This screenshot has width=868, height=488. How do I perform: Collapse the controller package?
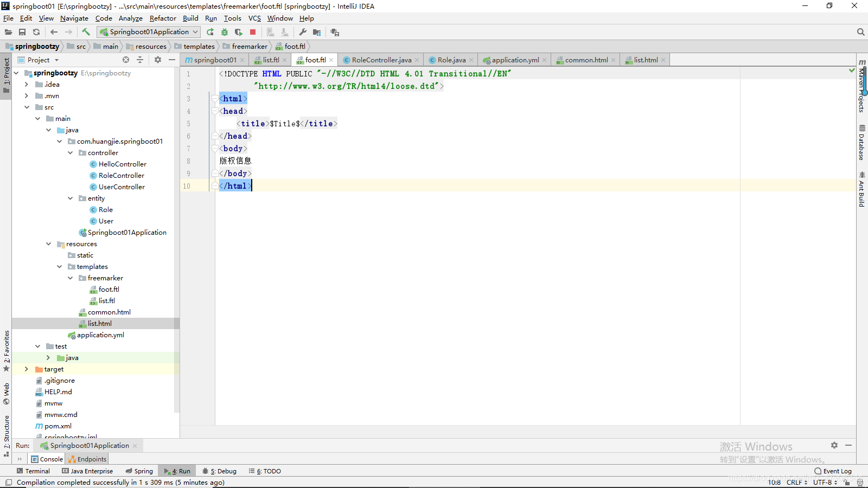[x=70, y=152]
